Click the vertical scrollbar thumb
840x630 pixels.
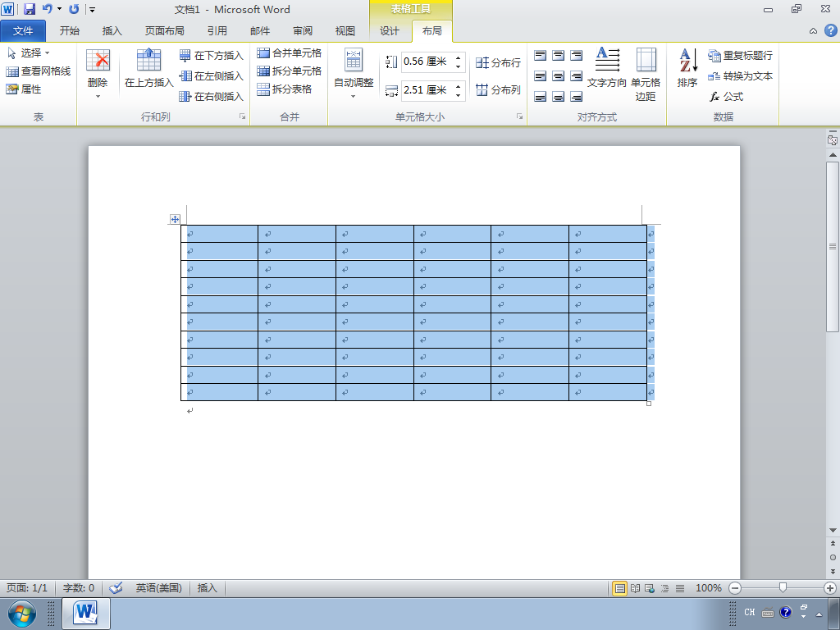[x=833, y=246]
